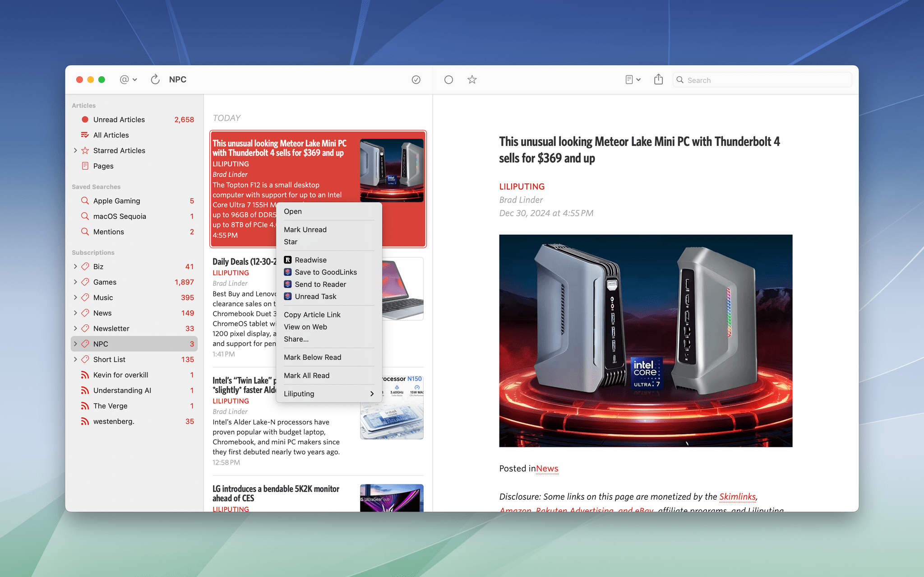Toggle Star in the context menu
This screenshot has width=924, height=577.
tap(291, 242)
